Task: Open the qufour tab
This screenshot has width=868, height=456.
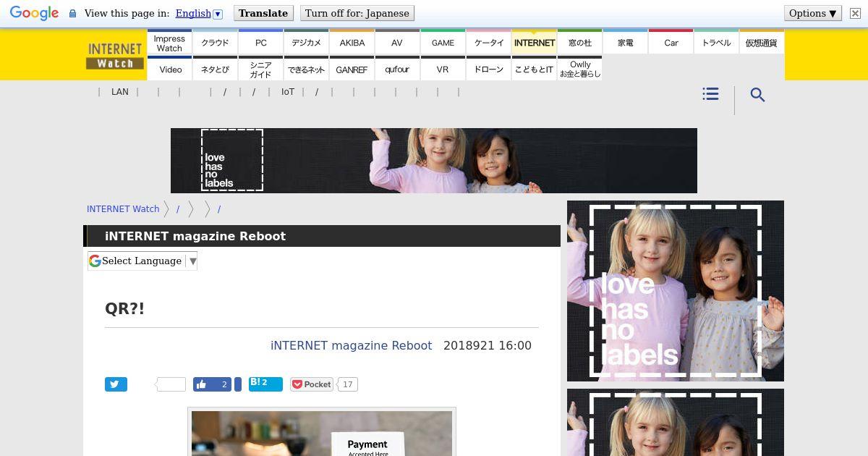Action: click(x=397, y=69)
